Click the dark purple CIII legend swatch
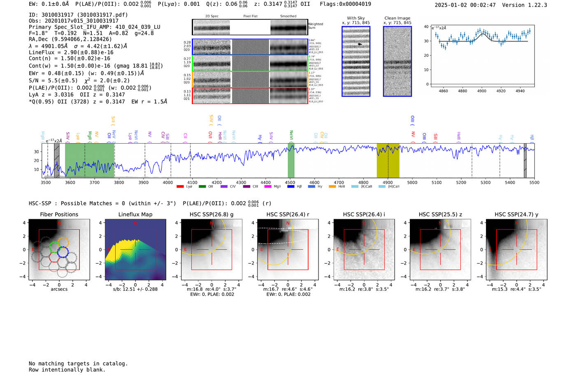The image size is (576, 392). [x=246, y=186]
